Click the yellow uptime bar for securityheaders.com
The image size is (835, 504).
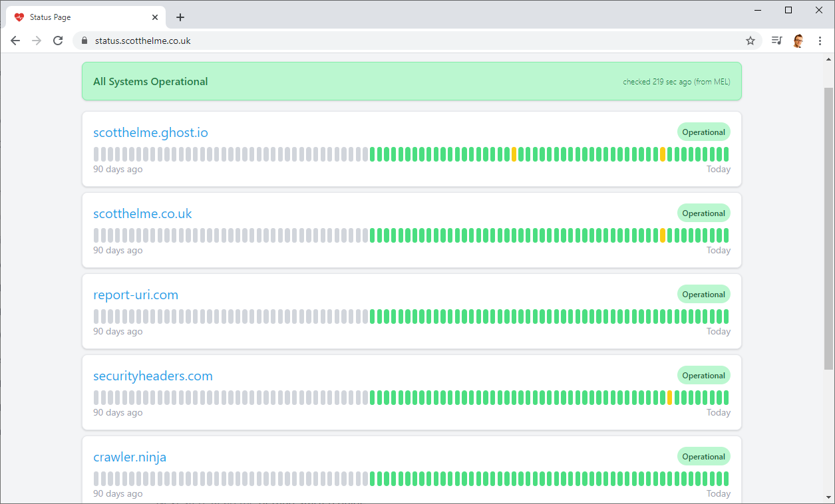(x=669, y=398)
